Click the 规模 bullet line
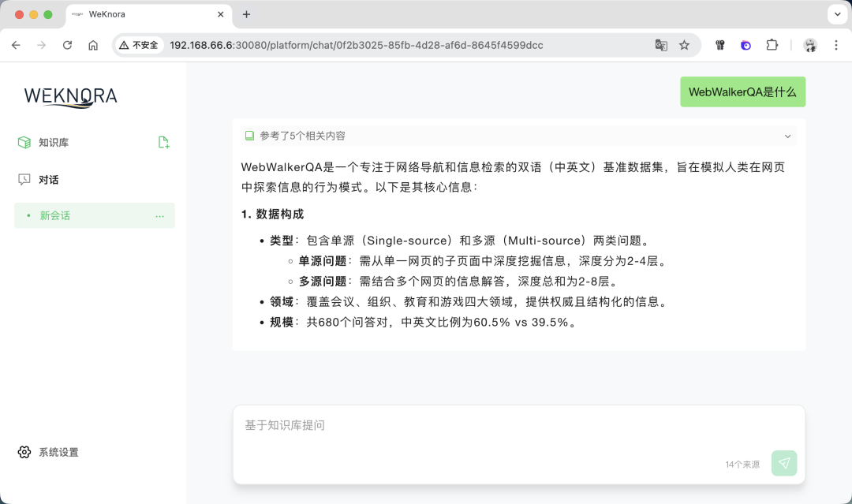Viewport: 852px width, 504px height. click(x=424, y=323)
